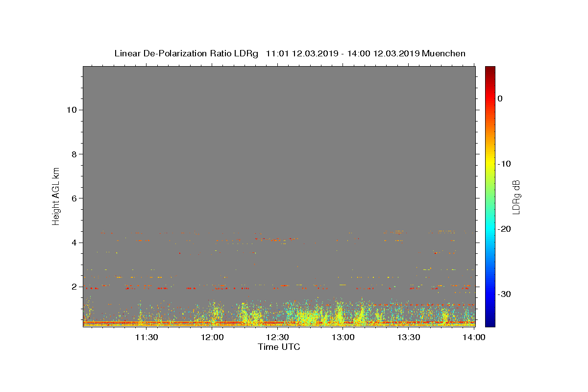This screenshot has height=392, width=588.
Task: Click the 14:00 time tick label
Action: 474,337
